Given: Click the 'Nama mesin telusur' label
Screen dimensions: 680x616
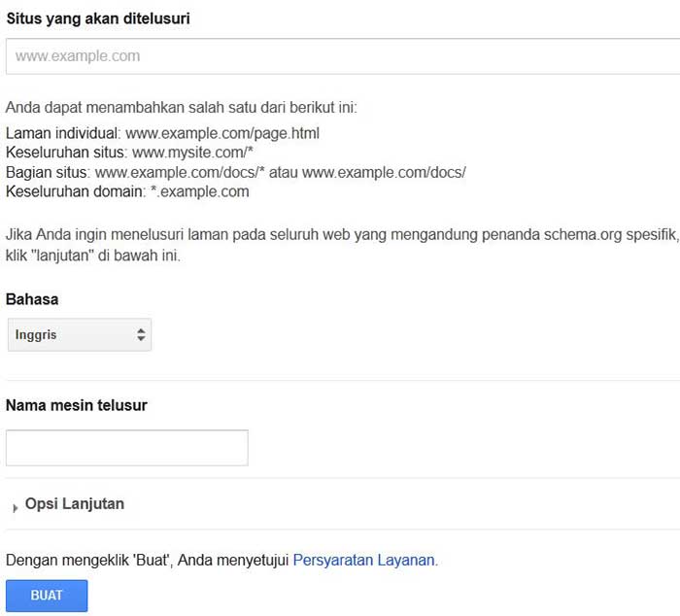Looking at the screenshot, I should point(77,405).
